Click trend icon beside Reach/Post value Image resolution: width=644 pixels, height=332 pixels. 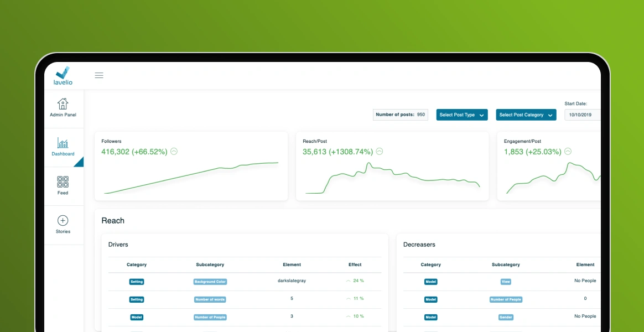click(x=380, y=151)
